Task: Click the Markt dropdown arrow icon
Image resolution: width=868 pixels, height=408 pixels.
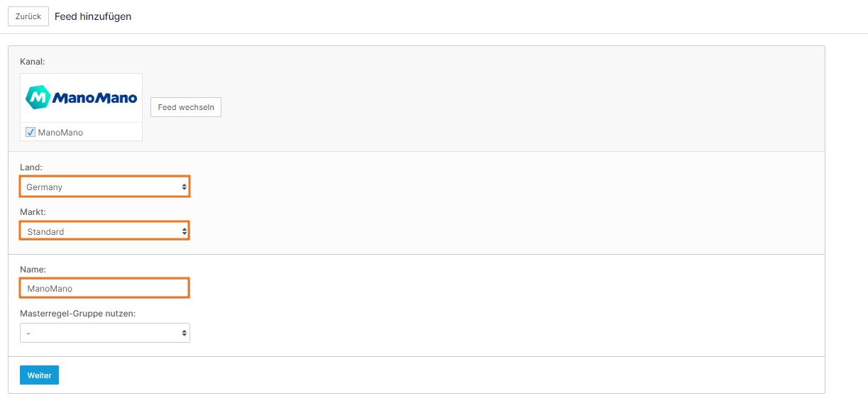Action: click(x=184, y=231)
